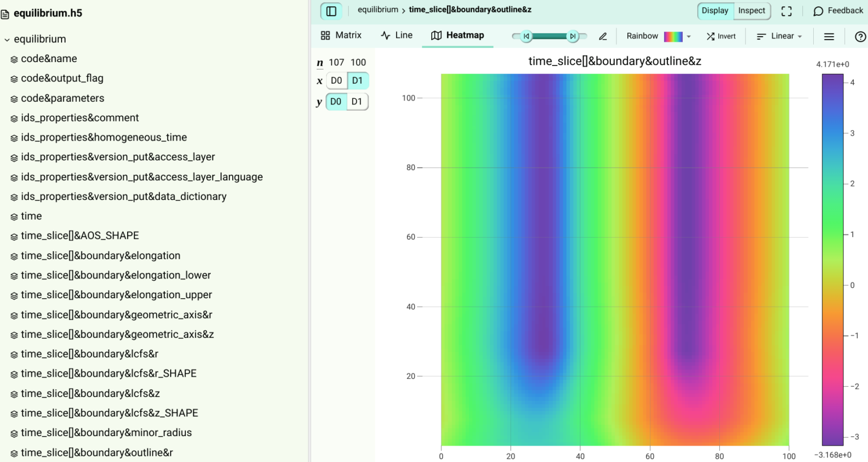868x462 pixels.
Task: Open the Linear scale dropdown
Action: (779, 36)
